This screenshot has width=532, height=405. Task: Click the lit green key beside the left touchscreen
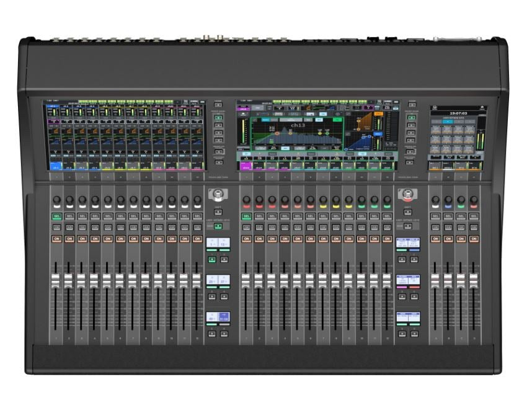tap(218, 117)
